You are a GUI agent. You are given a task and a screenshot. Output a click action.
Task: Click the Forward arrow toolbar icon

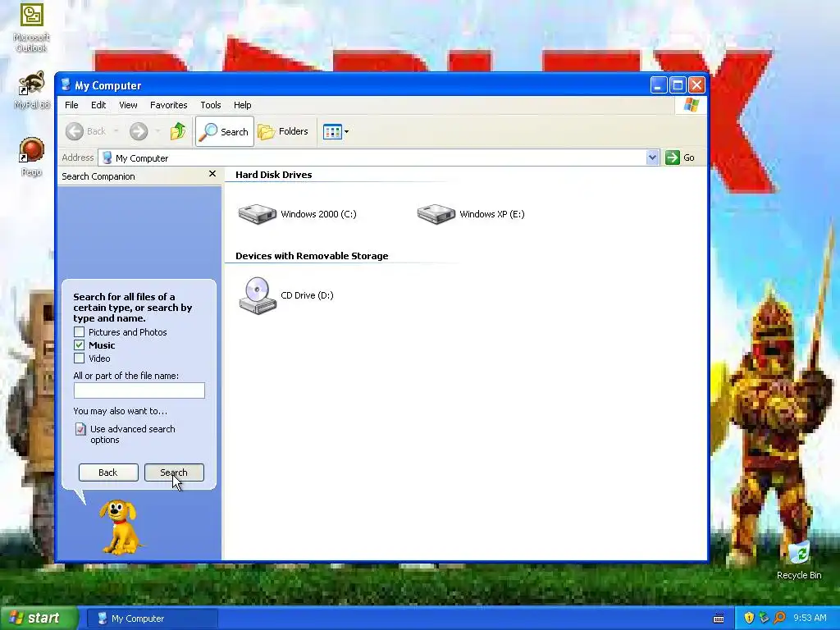[x=138, y=131]
